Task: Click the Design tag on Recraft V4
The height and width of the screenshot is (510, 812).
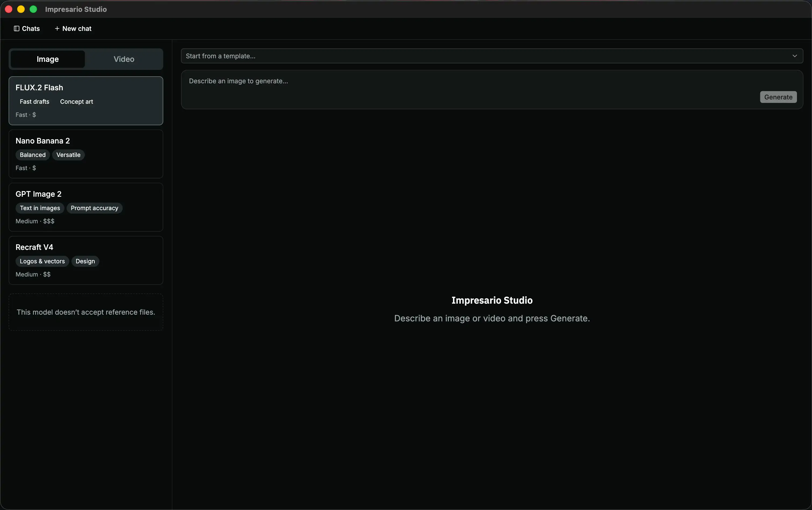Action: (85, 261)
